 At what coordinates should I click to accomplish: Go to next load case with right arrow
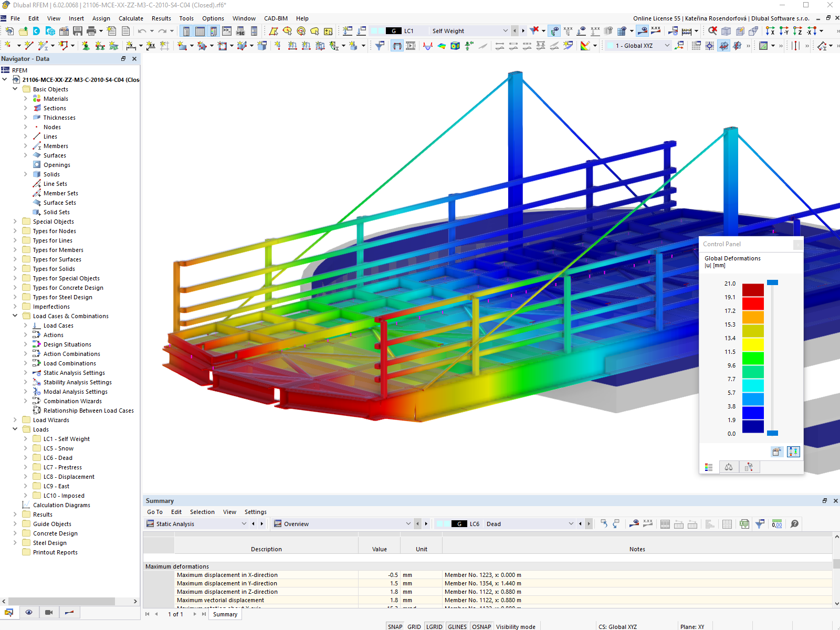point(523,31)
